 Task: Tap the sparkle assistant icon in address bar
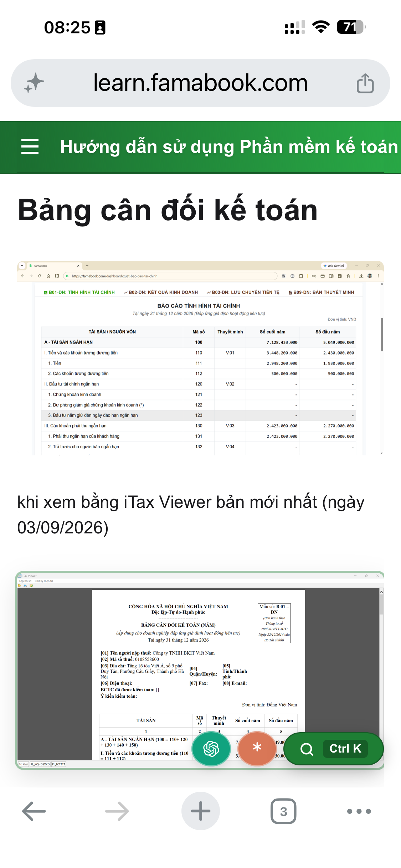(x=34, y=83)
